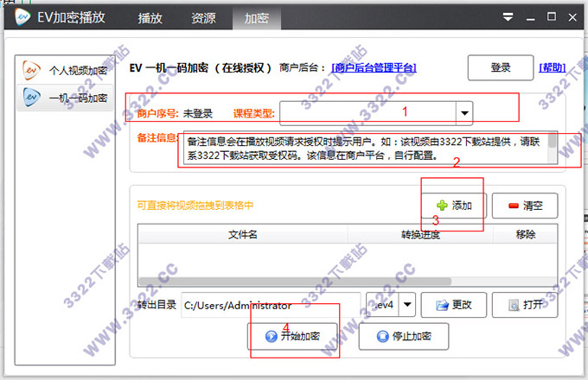
Task: Click the 打开 button
Action: (x=525, y=305)
